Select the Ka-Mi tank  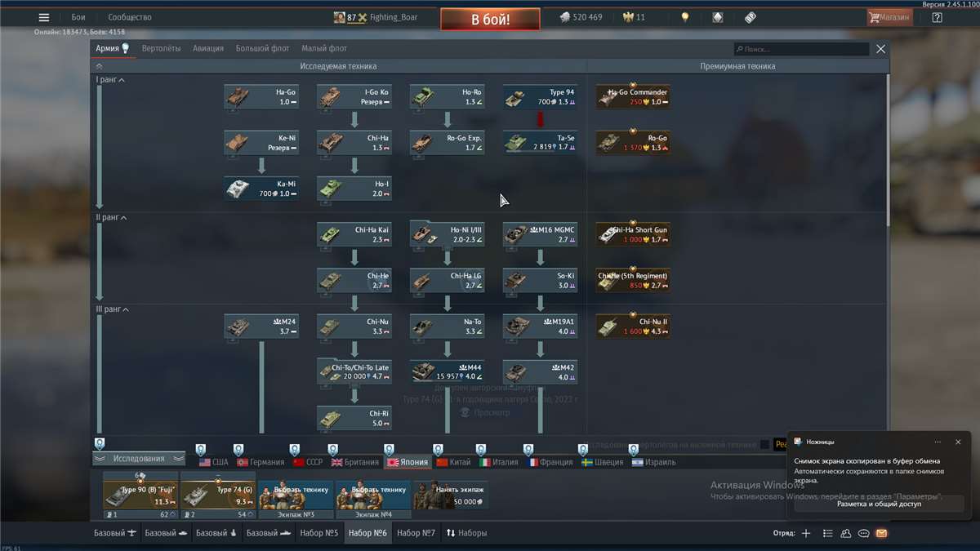coord(261,189)
